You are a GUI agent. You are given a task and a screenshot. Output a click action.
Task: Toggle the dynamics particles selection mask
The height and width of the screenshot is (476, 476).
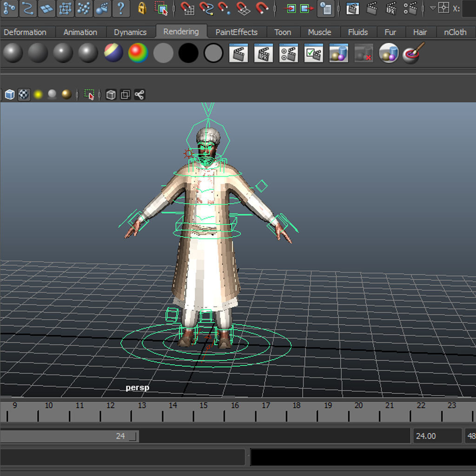tap(84, 8)
